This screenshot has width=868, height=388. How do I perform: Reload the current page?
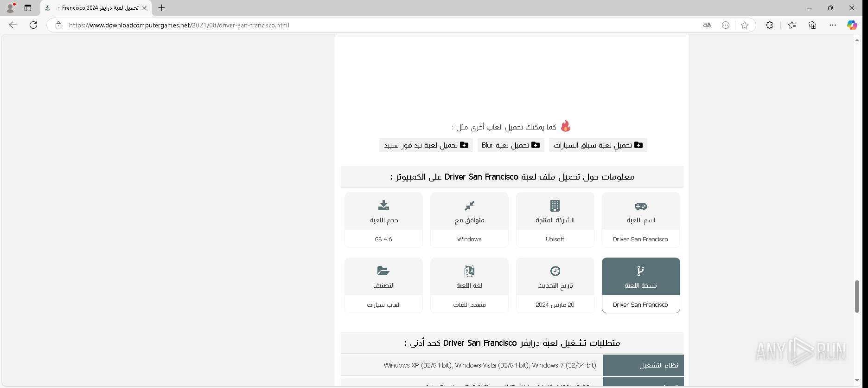coord(33,25)
